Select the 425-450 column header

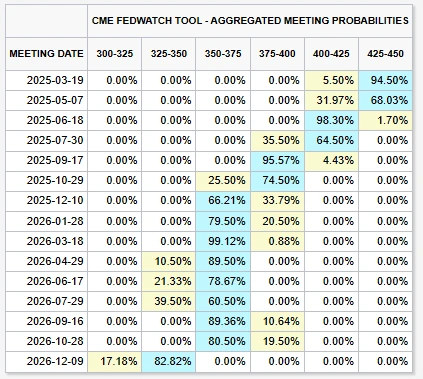click(x=385, y=54)
